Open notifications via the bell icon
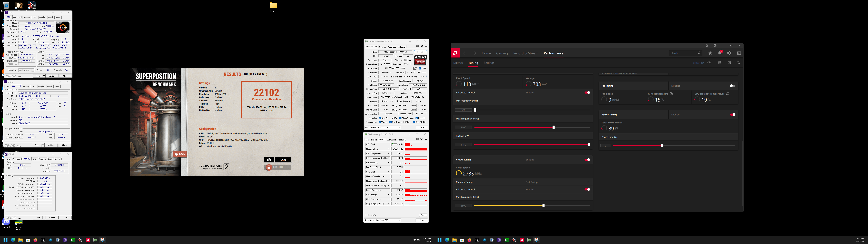Screen dimensions: 868x244 coord(720,53)
